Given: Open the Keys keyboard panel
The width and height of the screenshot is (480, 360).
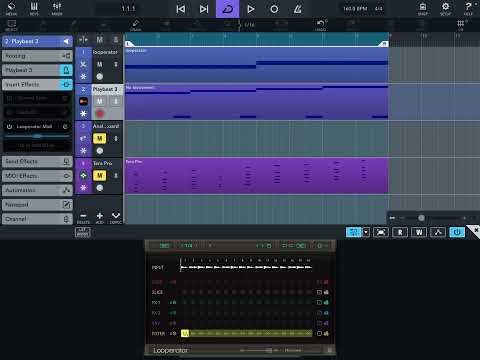Looking at the screenshot, I should click(34, 9).
